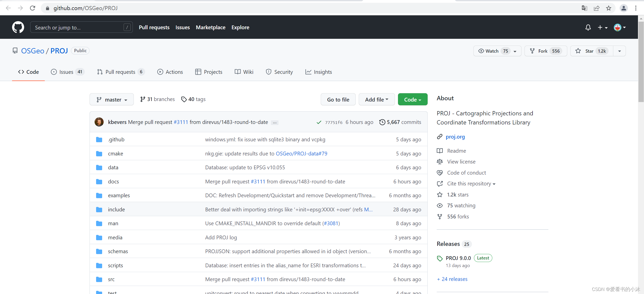
Task: Open the plus create-new menu
Action: pyautogui.click(x=602, y=27)
